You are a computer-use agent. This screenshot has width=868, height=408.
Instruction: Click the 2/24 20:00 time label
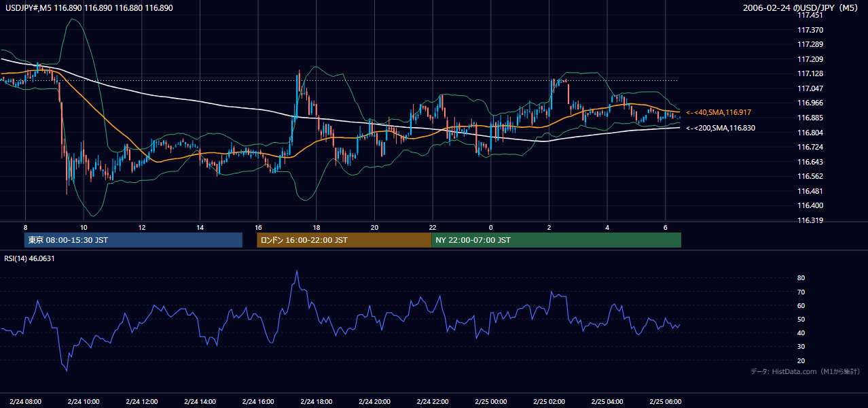coord(375,401)
